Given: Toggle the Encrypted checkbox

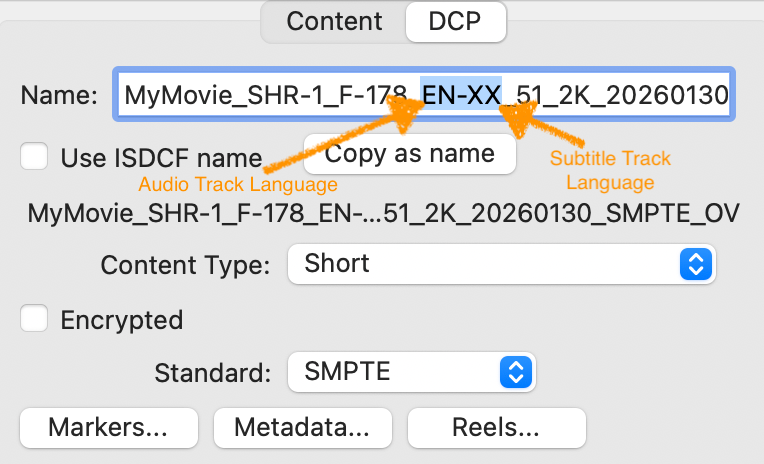Looking at the screenshot, I should coord(36,320).
